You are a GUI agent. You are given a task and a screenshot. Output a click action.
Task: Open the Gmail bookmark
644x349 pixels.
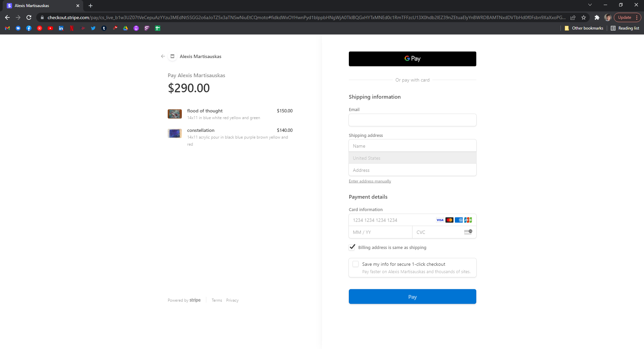pyautogui.click(x=7, y=28)
